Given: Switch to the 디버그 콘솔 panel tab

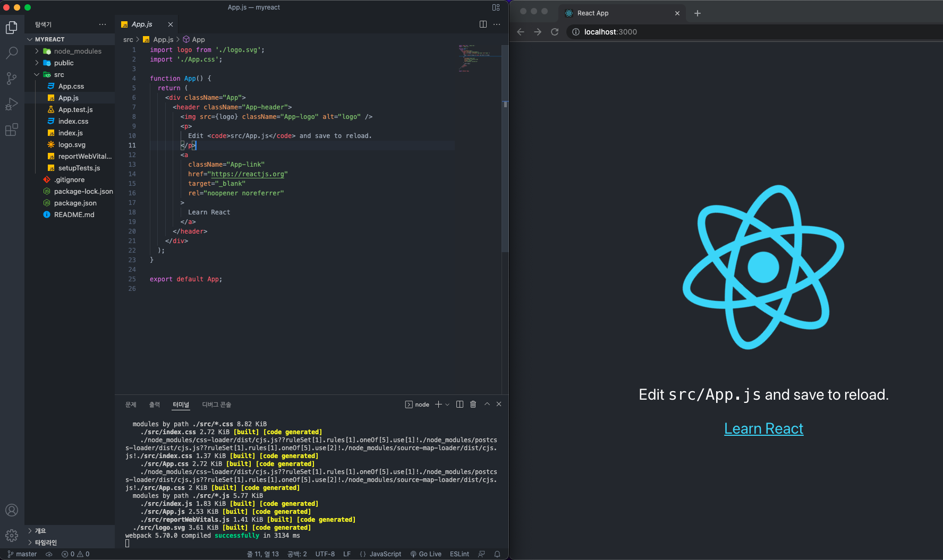Looking at the screenshot, I should 217,404.
